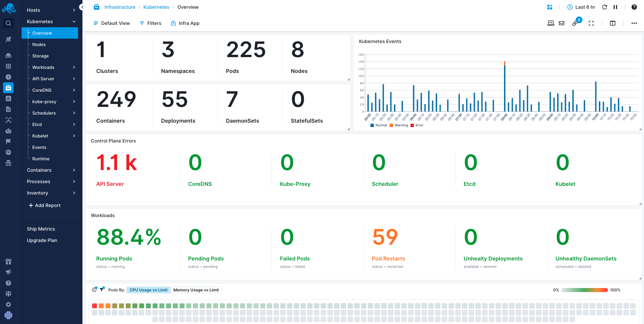Go to the Storage menu item

[x=40, y=56]
